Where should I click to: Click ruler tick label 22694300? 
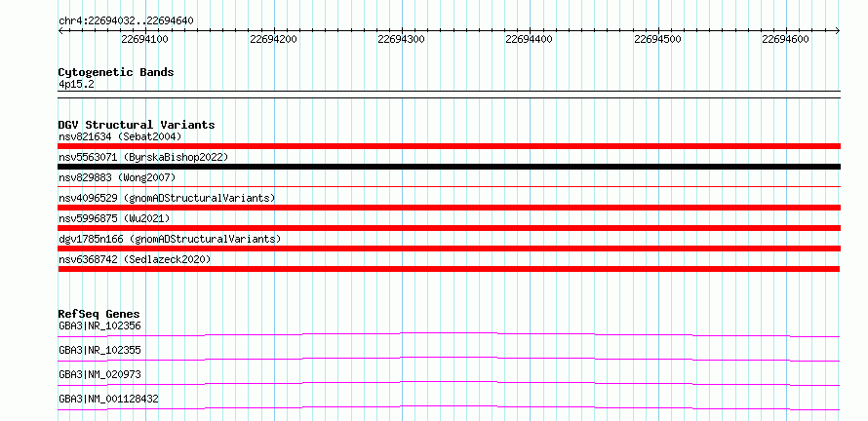402,39
